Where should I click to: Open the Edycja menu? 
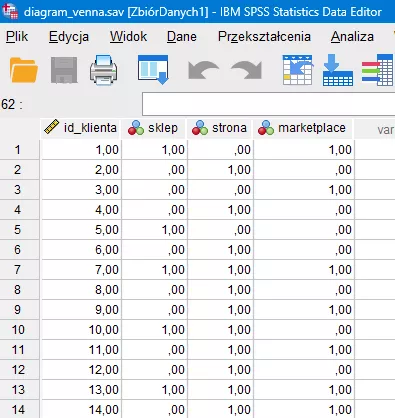click(69, 36)
